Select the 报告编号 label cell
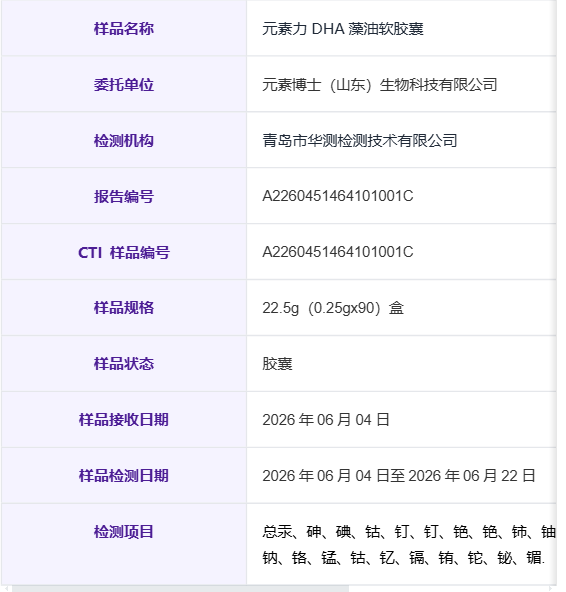This screenshot has height=592, width=566. (x=124, y=196)
